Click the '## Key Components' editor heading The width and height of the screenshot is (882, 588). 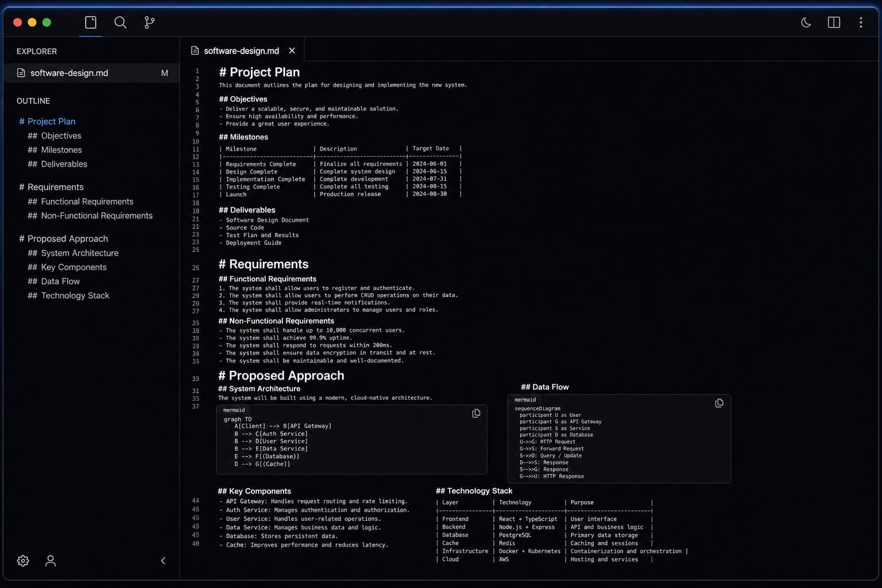tap(254, 492)
